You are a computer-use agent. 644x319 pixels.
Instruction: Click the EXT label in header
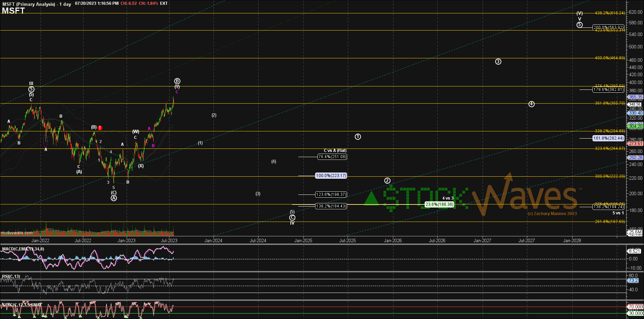(x=164, y=3)
